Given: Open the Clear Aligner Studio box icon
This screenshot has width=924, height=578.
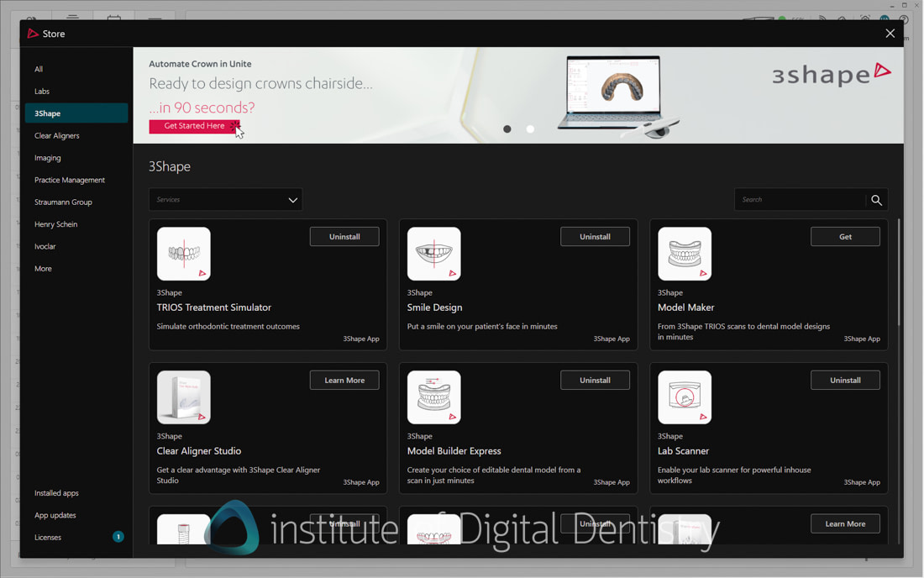Looking at the screenshot, I should [x=183, y=397].
